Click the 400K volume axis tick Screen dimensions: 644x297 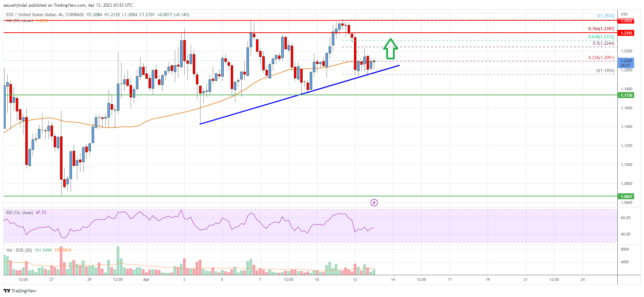point(625,262)
